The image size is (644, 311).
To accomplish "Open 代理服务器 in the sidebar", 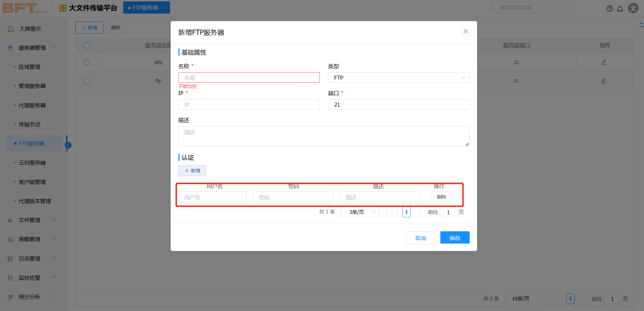I will 32,106.
